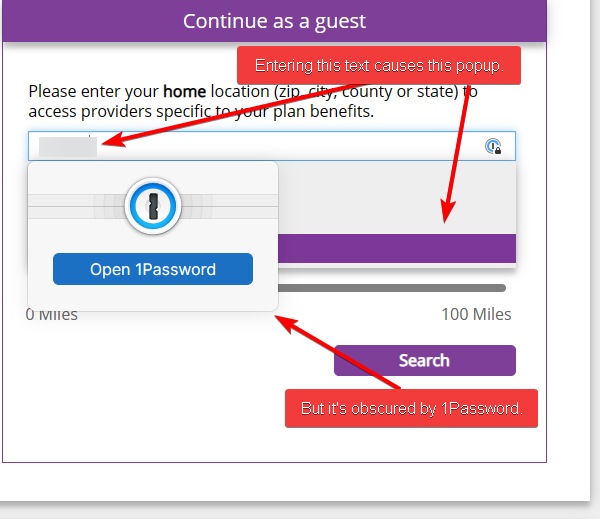Click the bold word 'home' in the instructions

point(184,91)
